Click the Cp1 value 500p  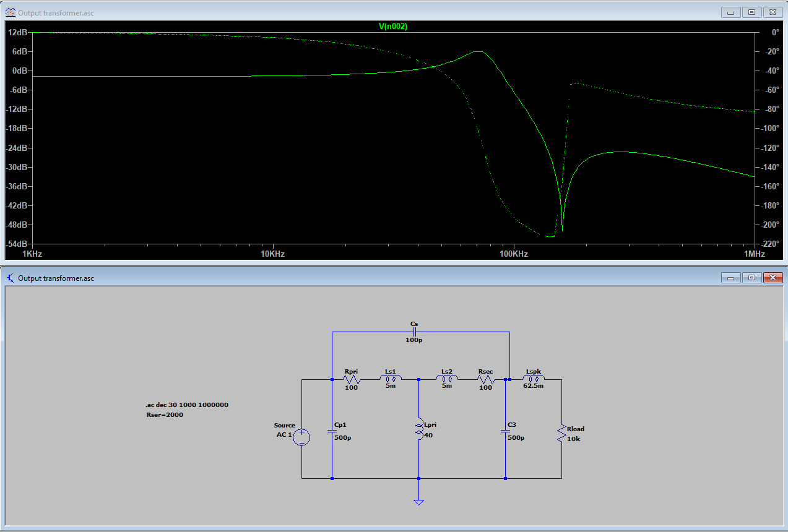tap(342, 437)
